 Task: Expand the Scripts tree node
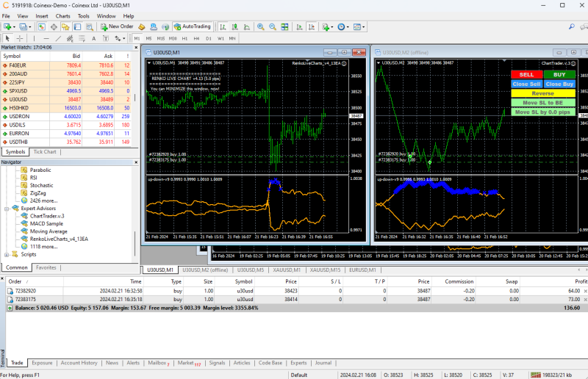(7, 254)
